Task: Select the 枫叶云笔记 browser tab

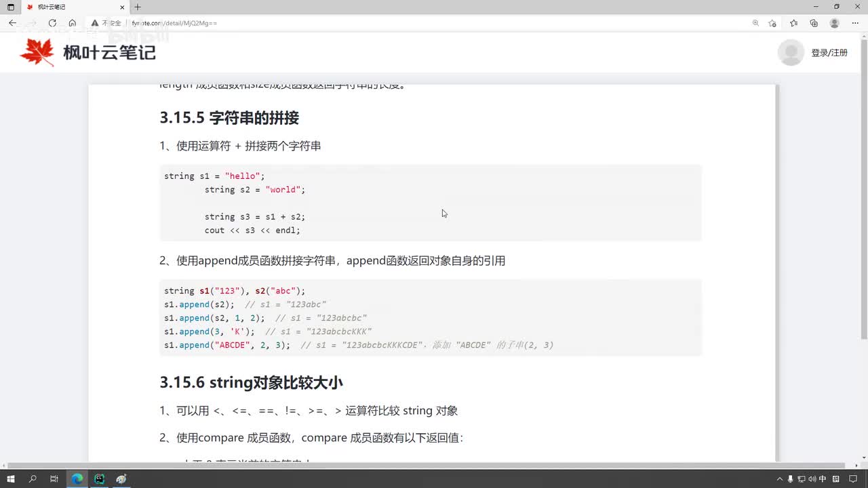Action: (75, 7)
